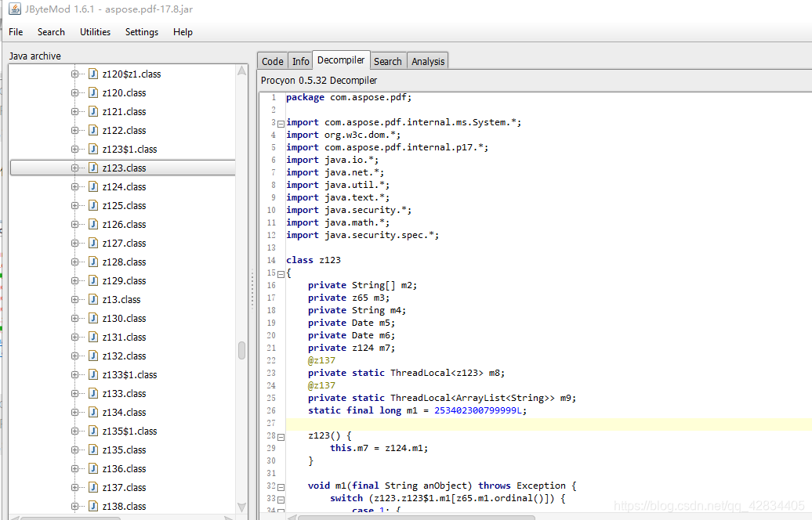Click the tree scroll-down arrow
812x520 pixels.
(x=242, y=507)
